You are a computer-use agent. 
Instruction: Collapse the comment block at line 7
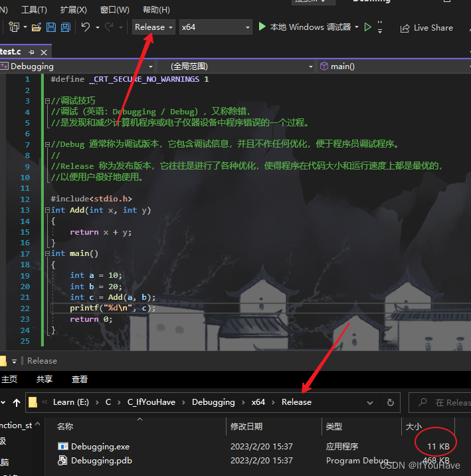coord(47,144)
